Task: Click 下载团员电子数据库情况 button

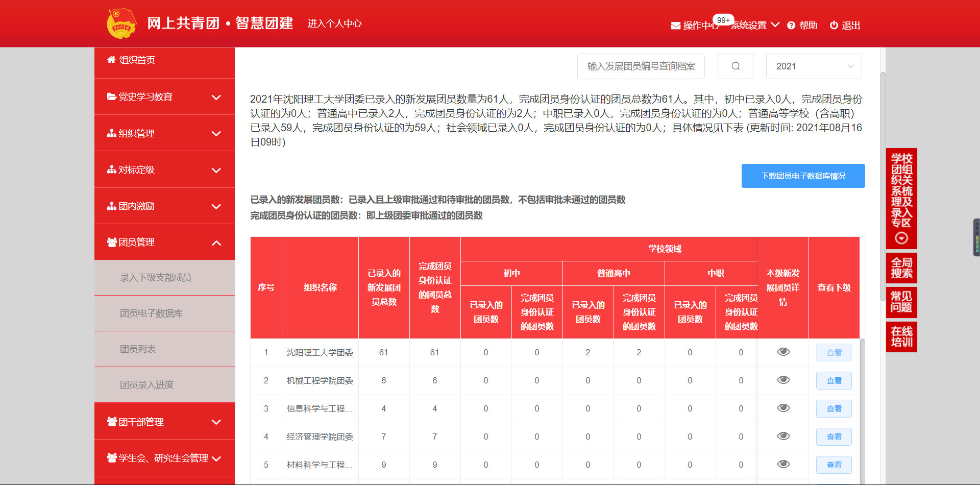Action: pos(803,176)
